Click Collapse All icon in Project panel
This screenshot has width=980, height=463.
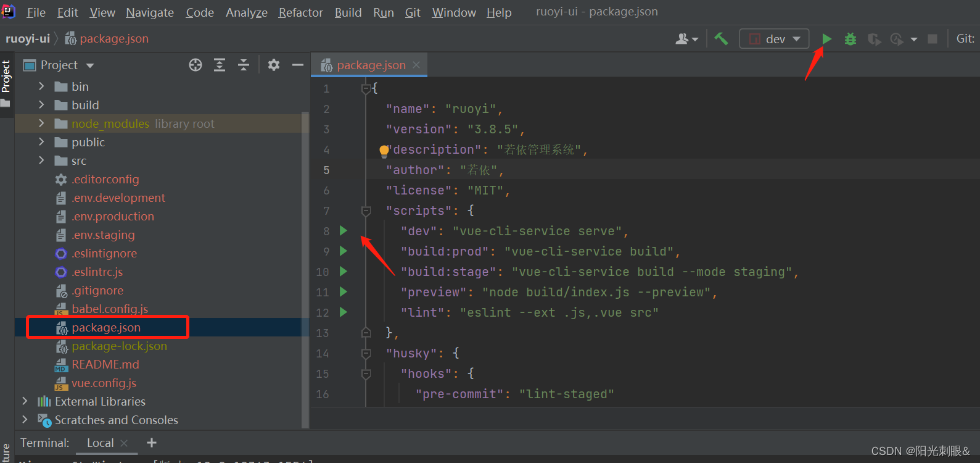click(x=244, y=65)
